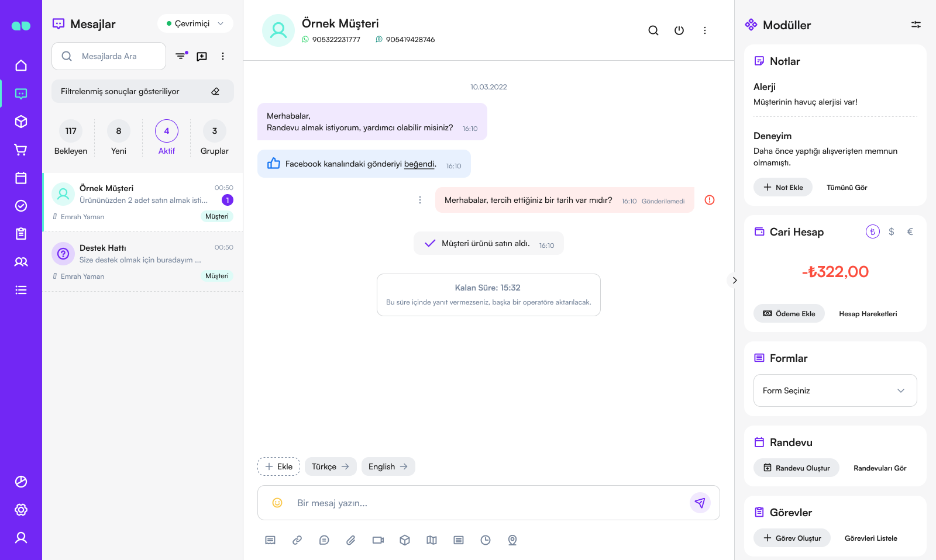
Task: Insert a link via the chain icon
Action: point(297,540)
